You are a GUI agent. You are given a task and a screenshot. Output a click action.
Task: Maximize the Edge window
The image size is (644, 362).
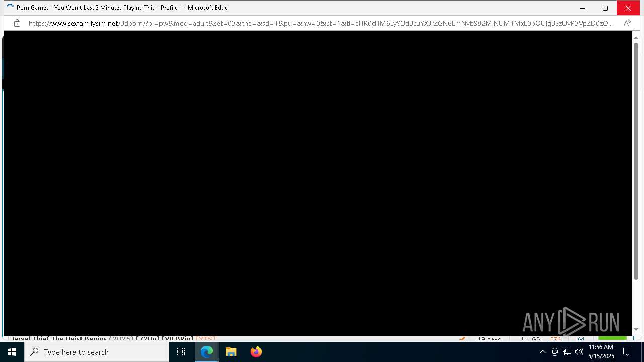(605, 8)
